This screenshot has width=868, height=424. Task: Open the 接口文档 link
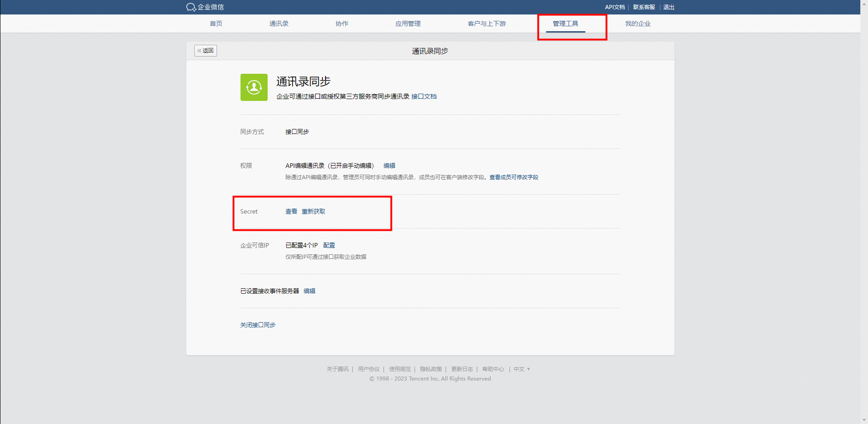[x=424, y=96]
